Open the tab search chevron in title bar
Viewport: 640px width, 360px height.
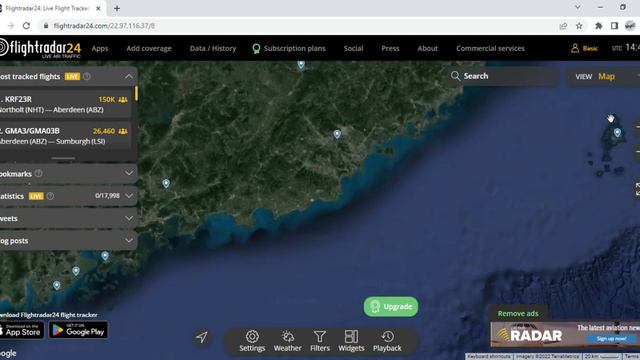(x=578, y=7)
